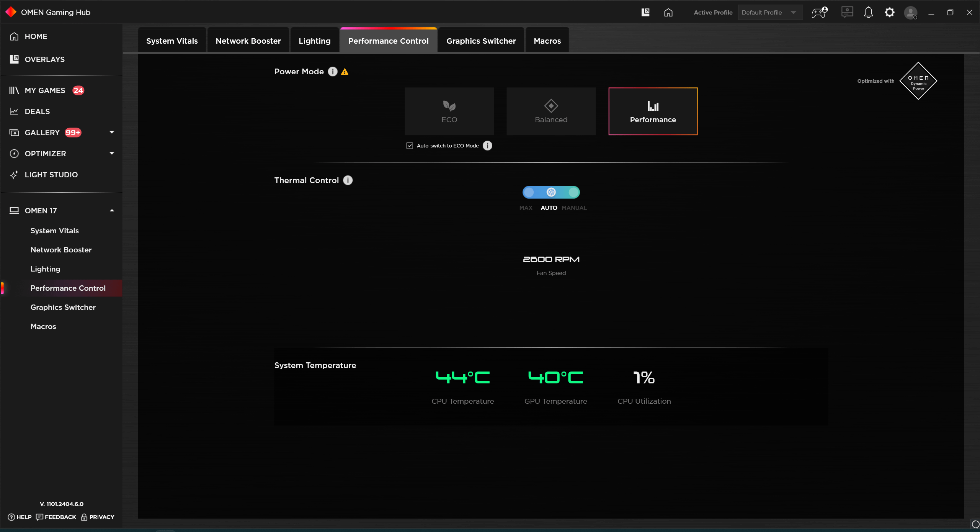Open the Active Profile dropdown
The height and width of the screenshot is (532, 980).
click(x=770, y=12)
